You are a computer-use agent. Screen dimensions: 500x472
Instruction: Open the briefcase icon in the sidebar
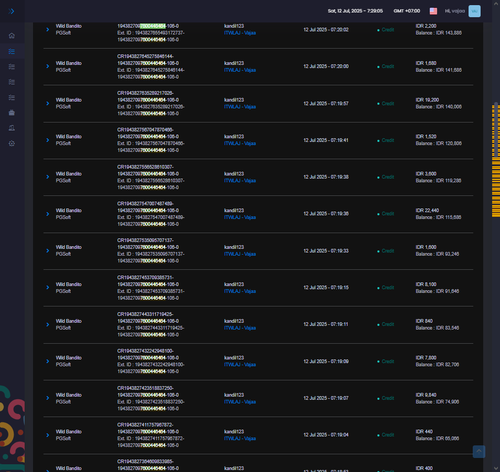point(12,113)
